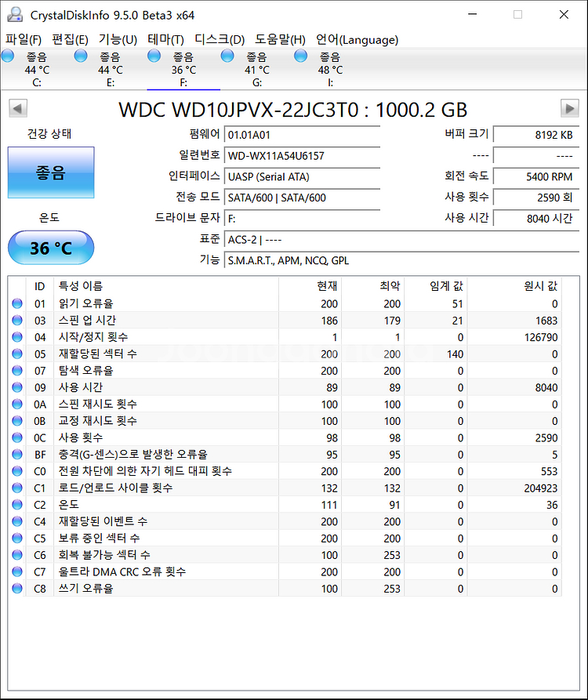Click status circle for attribute BF
Viewport: 588px width, 700px height.
click(x=17, y=454)
